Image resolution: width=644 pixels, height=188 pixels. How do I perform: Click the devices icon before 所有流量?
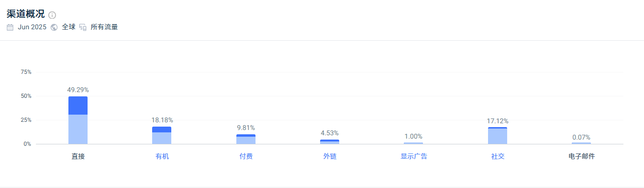pyautogui.click(x=83, y=27)
